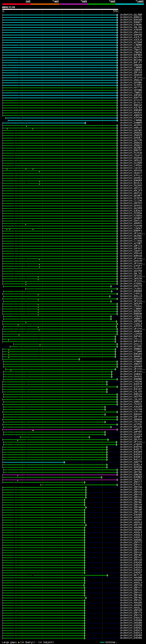This screenshot has height=644, width=146.
Task: Select the UniRef100_A1BQP7 label
Action: 131,437
